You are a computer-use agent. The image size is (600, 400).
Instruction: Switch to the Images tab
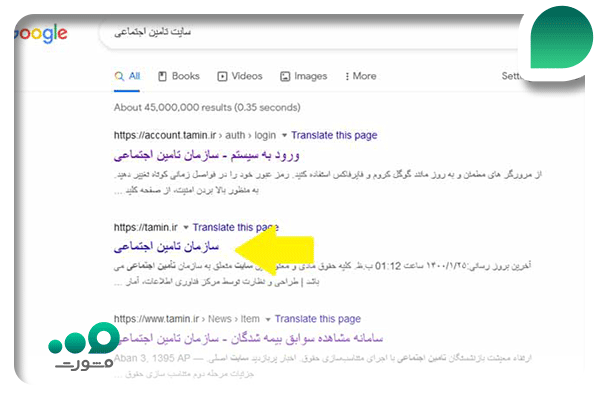click(303, 76)
